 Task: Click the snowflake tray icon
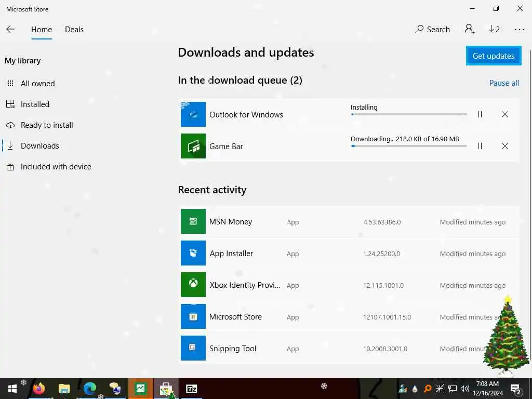pos(440,389)
